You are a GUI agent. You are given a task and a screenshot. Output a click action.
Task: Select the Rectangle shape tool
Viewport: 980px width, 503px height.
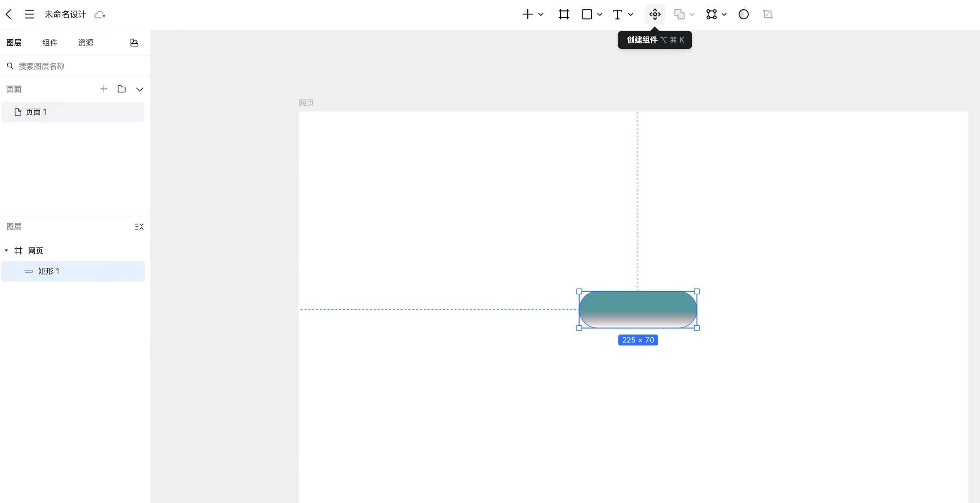coord(587,14)
